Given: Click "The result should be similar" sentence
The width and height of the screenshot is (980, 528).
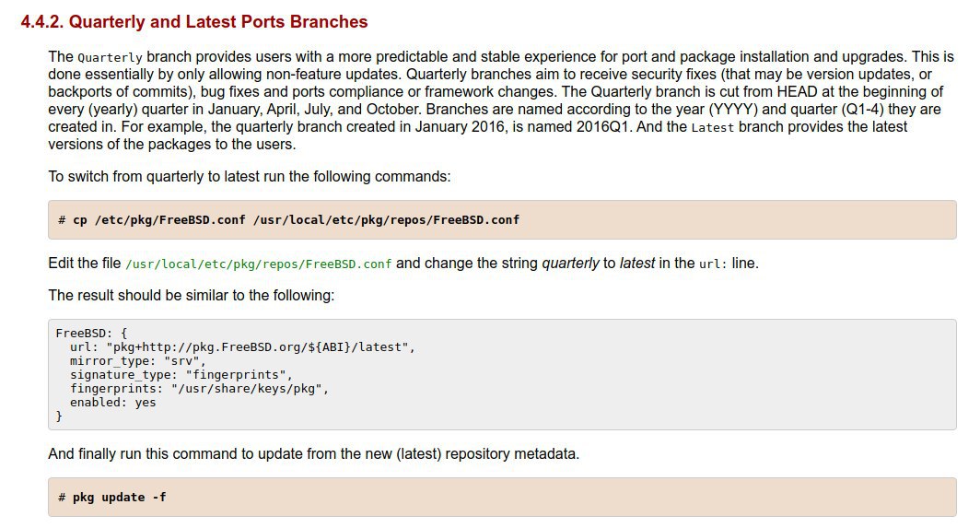Looking at the screenshot, I should point(191,296).
